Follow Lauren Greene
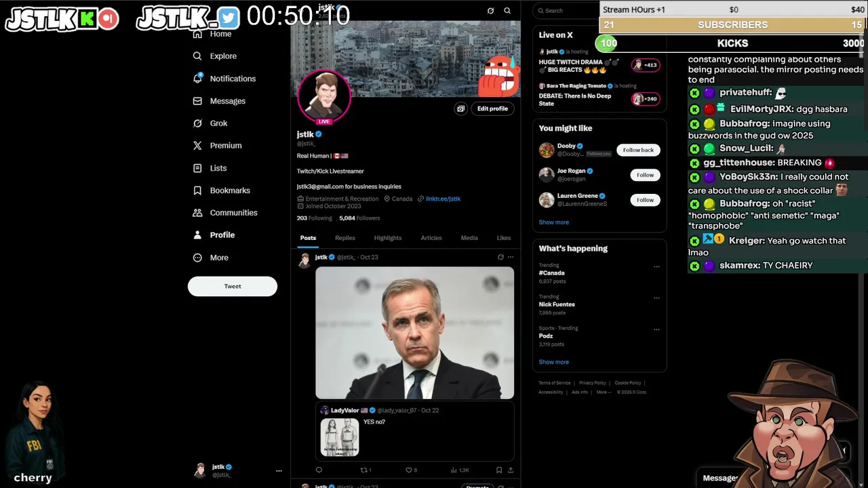The image size is (868, 488). click(645, 200)
